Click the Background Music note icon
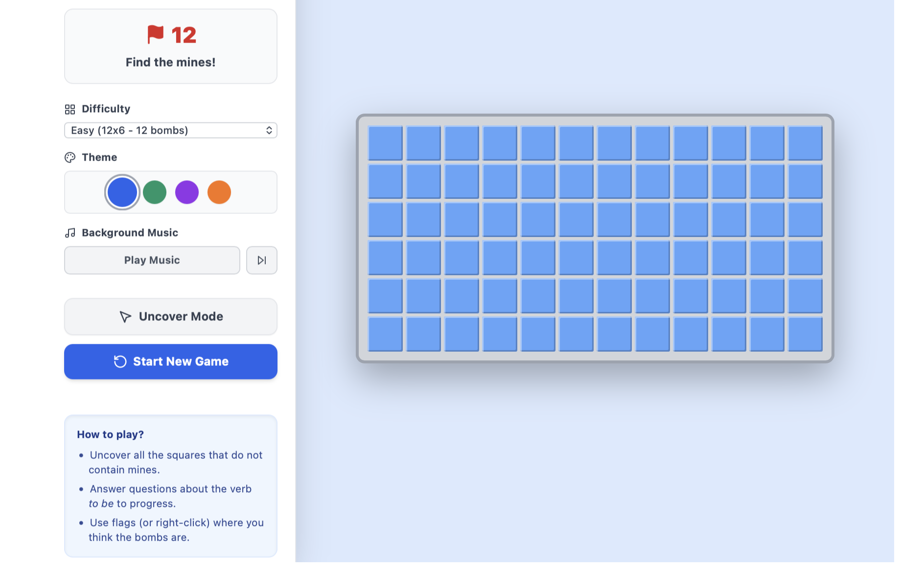Viewport: 924px width, 572px height. [x=70, y=233]
